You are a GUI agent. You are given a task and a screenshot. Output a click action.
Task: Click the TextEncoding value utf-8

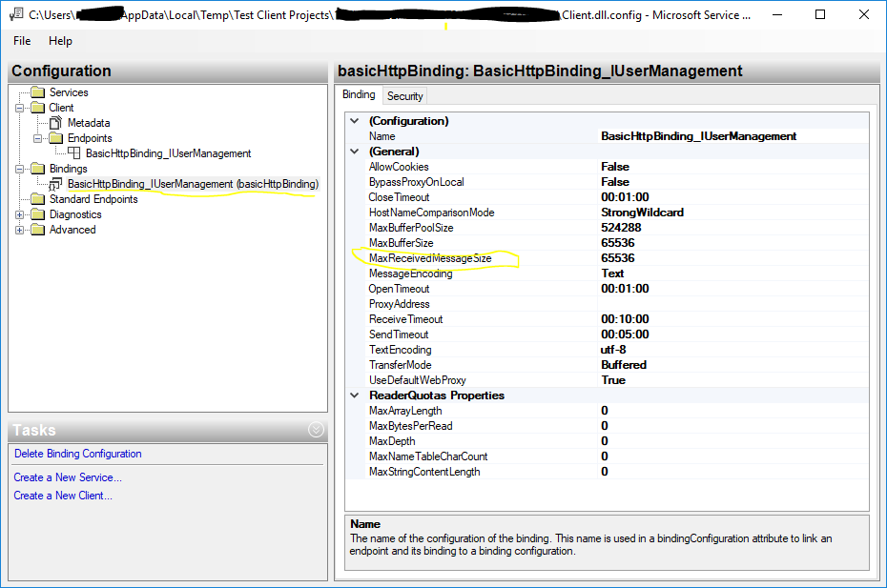(733, 350)
